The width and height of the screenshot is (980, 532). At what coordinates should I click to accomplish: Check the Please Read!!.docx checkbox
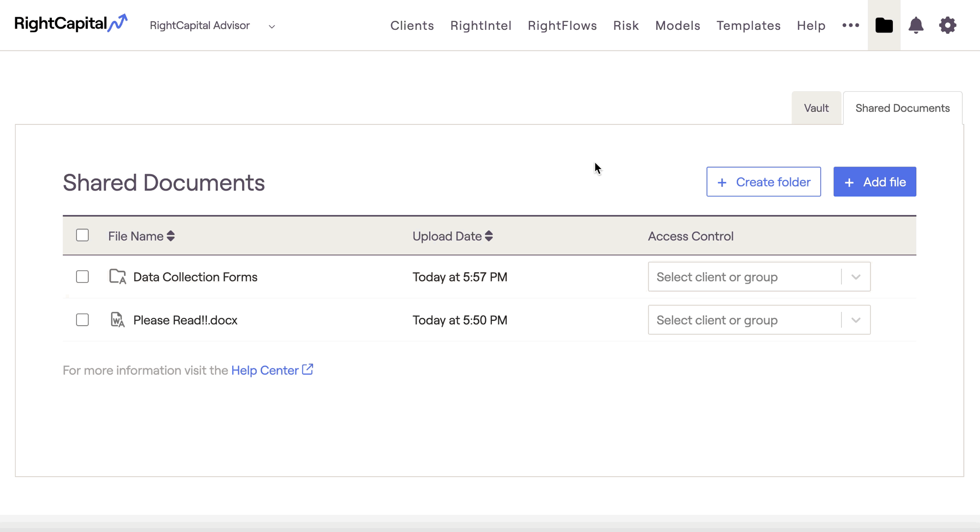coord(82,320)
